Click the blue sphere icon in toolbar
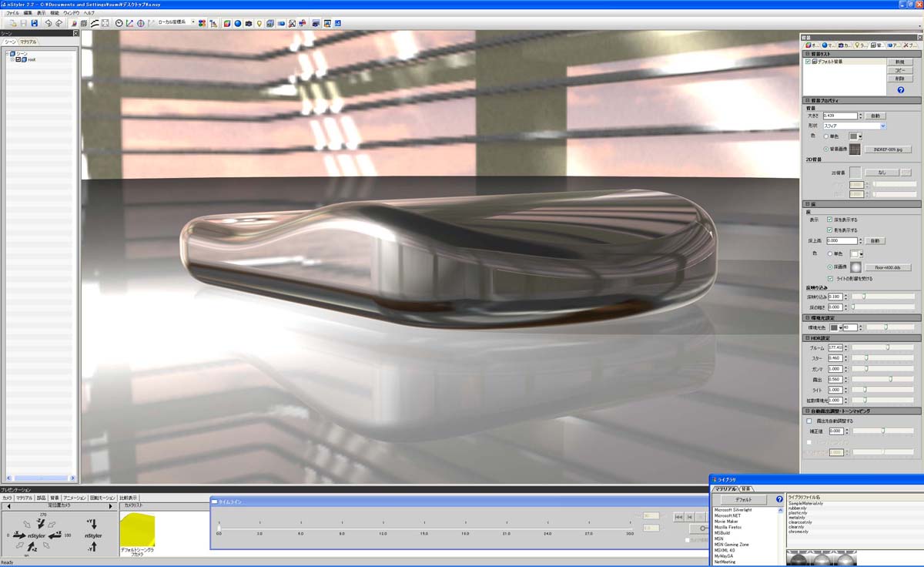This screenshot has height=567, width=924. (x=238, y=23)
